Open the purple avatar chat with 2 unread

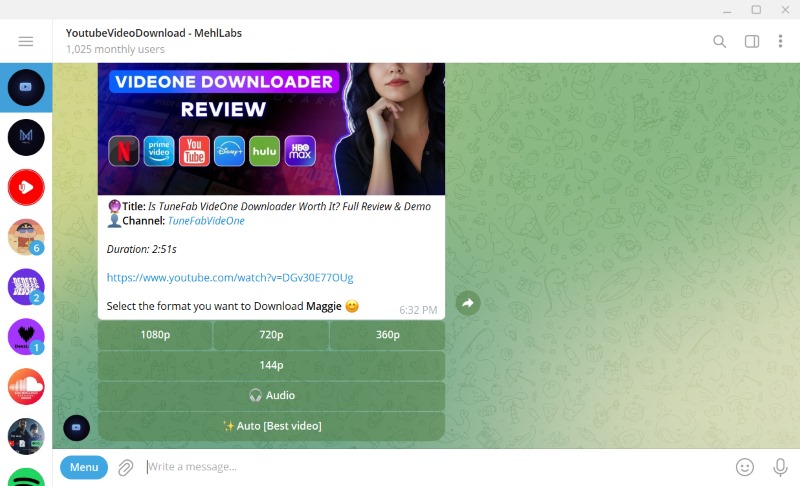(x=26, y=287)
